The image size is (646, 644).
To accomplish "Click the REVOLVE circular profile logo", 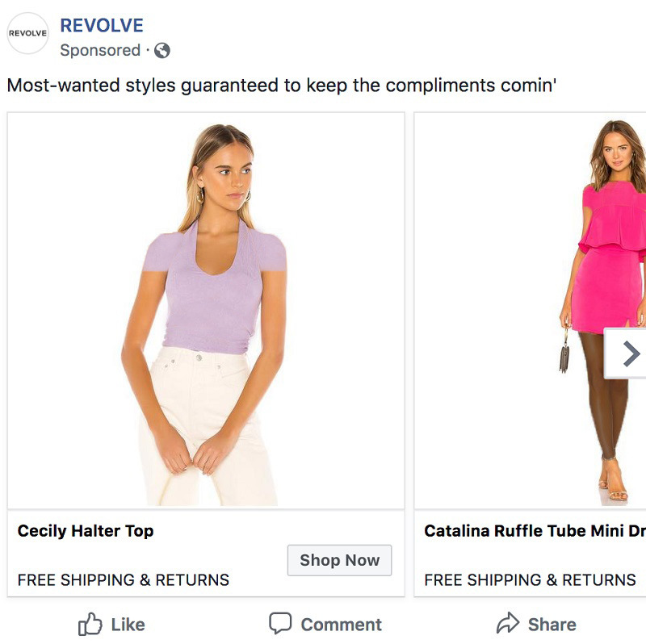I will [x=27, y=34].
